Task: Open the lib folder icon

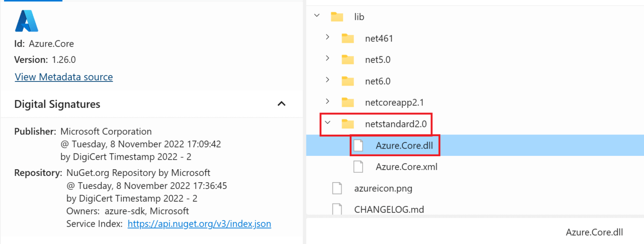Action: 336,17
